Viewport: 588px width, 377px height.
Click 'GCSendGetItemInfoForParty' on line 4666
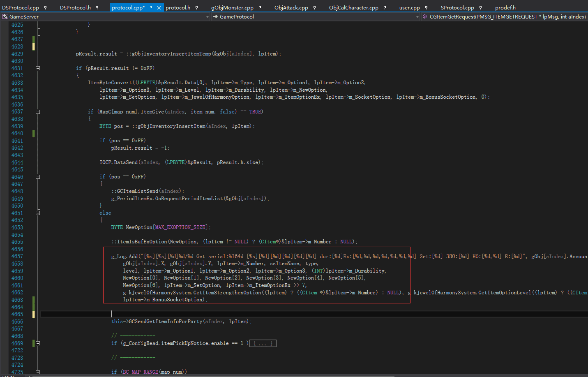click(x=166, y=321)
